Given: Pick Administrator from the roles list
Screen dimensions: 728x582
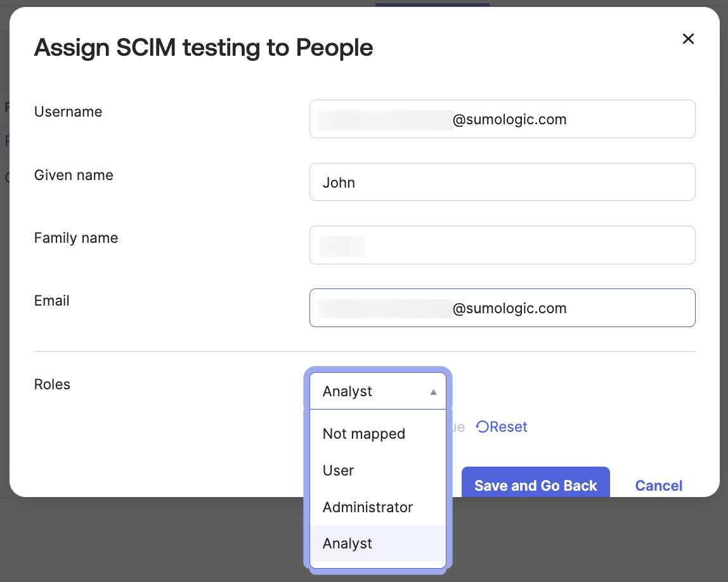Looking at the screenshot, I should point(368,507).
